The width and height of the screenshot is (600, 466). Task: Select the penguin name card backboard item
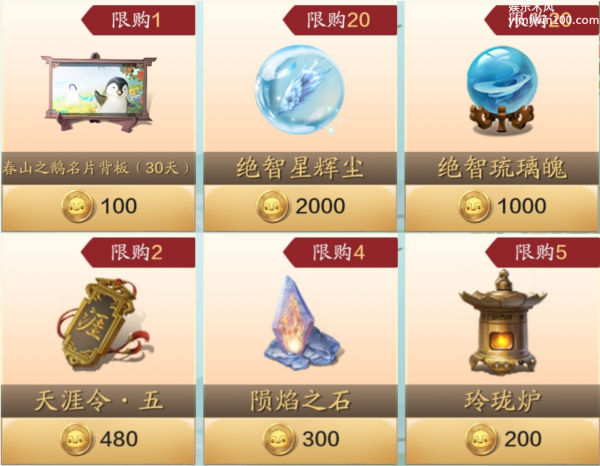(x=99, y=92)
